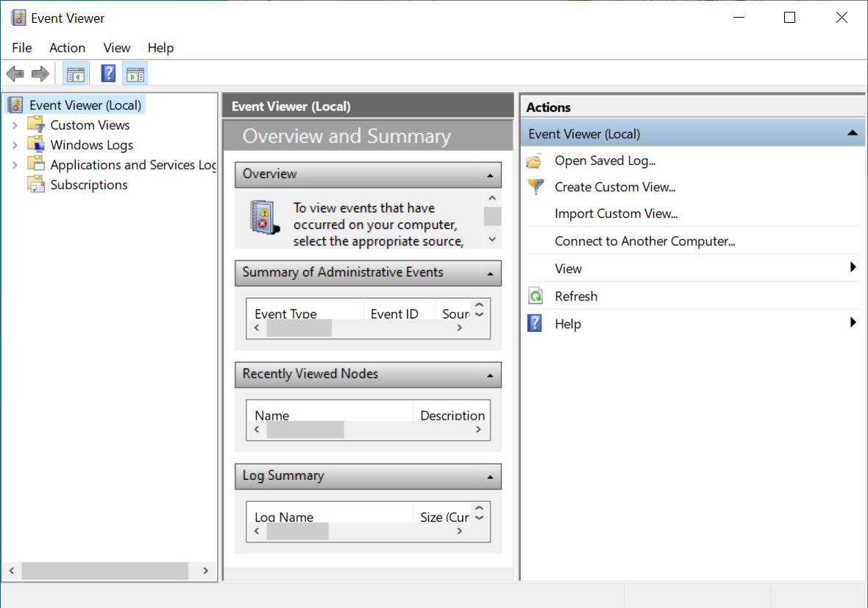Screen dimensions: 868x608
Task: Click the Description column header
Action: 452,414
